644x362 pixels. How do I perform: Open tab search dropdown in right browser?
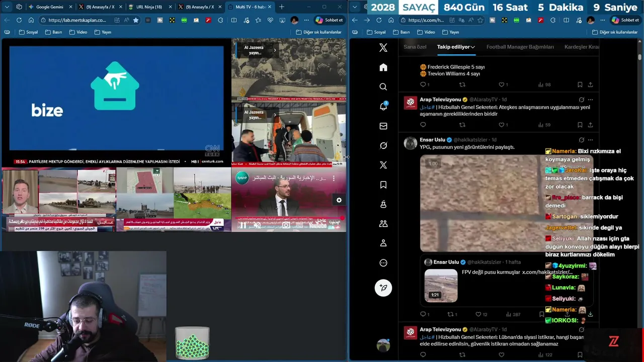click(355, 7)
